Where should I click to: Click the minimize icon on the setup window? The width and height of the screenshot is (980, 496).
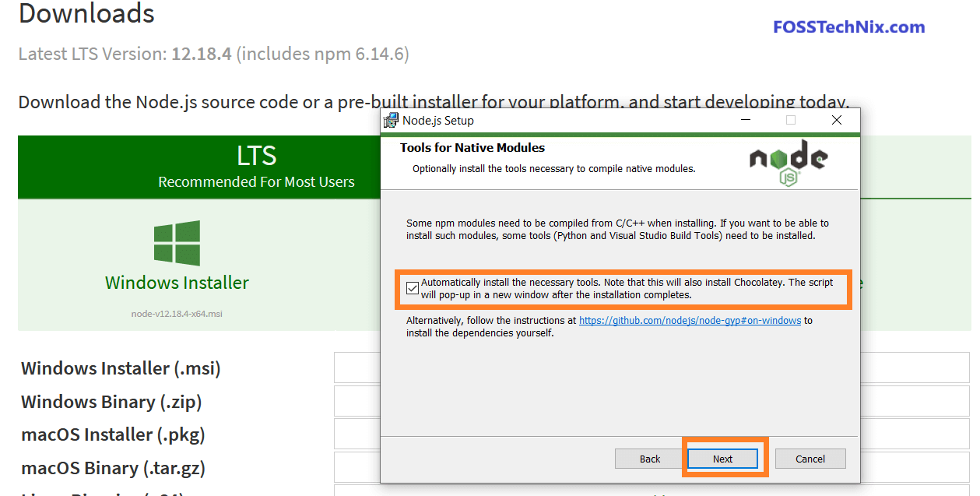[x=745, y=120]
